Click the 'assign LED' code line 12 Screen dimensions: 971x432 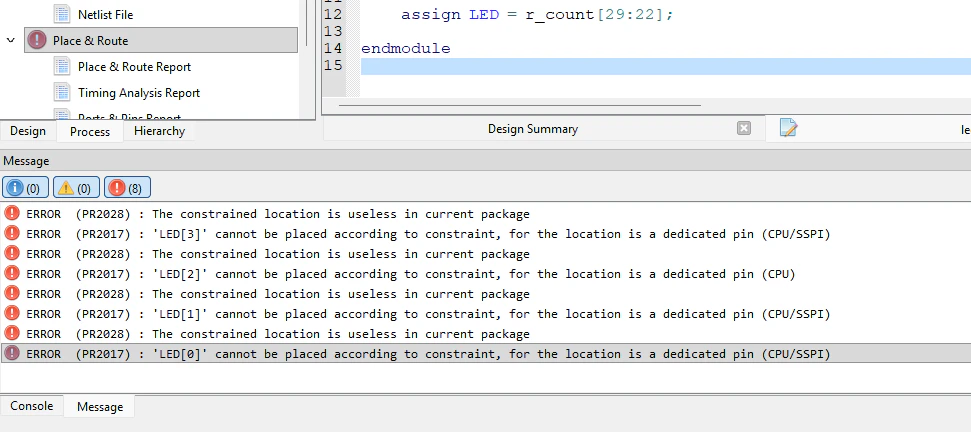(x=536, y=14)
